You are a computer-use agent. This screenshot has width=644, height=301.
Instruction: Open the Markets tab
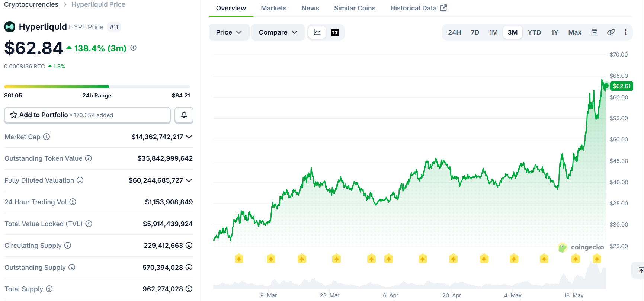click(273, 8)
